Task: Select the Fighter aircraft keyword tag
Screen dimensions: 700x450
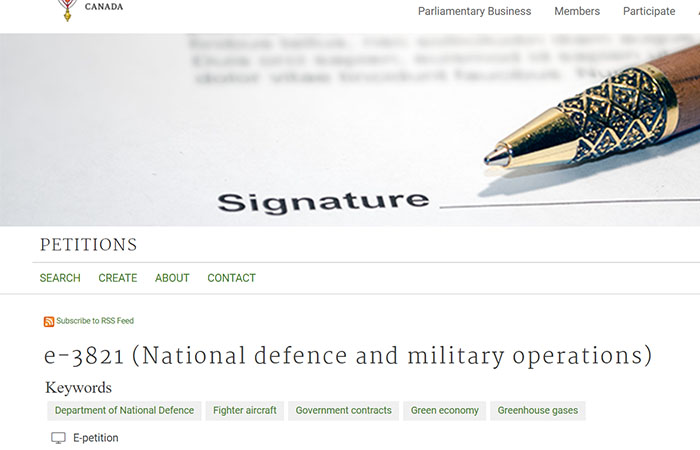Action: coord(245,411)
